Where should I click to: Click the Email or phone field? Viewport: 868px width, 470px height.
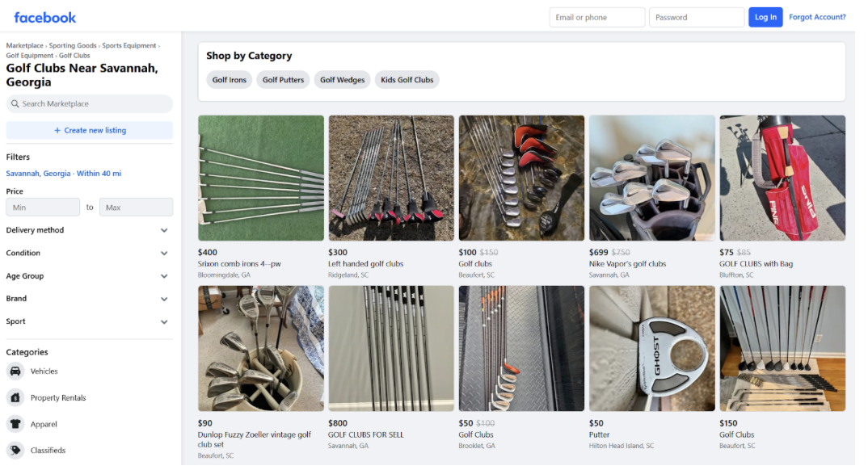click(x=596, y=16)
